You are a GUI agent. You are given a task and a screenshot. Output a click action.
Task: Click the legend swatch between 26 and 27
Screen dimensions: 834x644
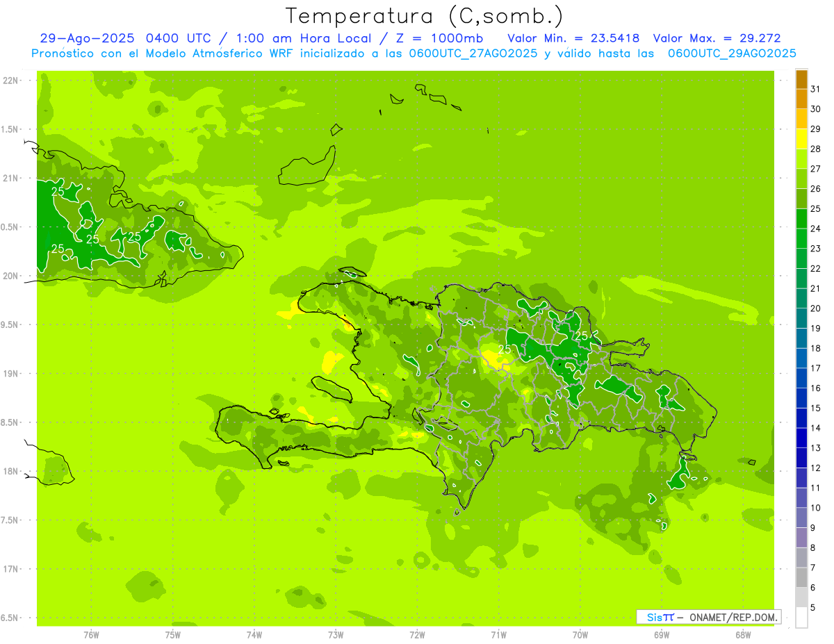point(801,179)
